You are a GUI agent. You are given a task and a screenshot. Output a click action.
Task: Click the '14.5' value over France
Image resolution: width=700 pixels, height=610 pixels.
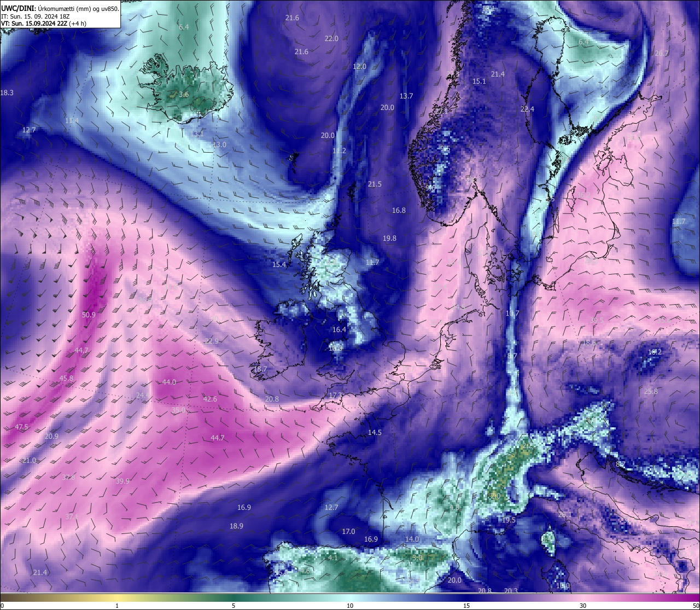click(x=375, y=432)
